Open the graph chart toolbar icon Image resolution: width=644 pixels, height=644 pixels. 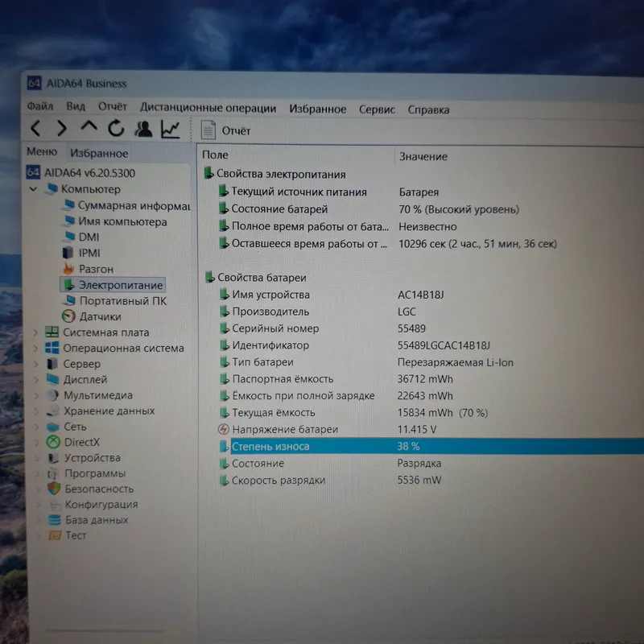[x=171, y=129]
